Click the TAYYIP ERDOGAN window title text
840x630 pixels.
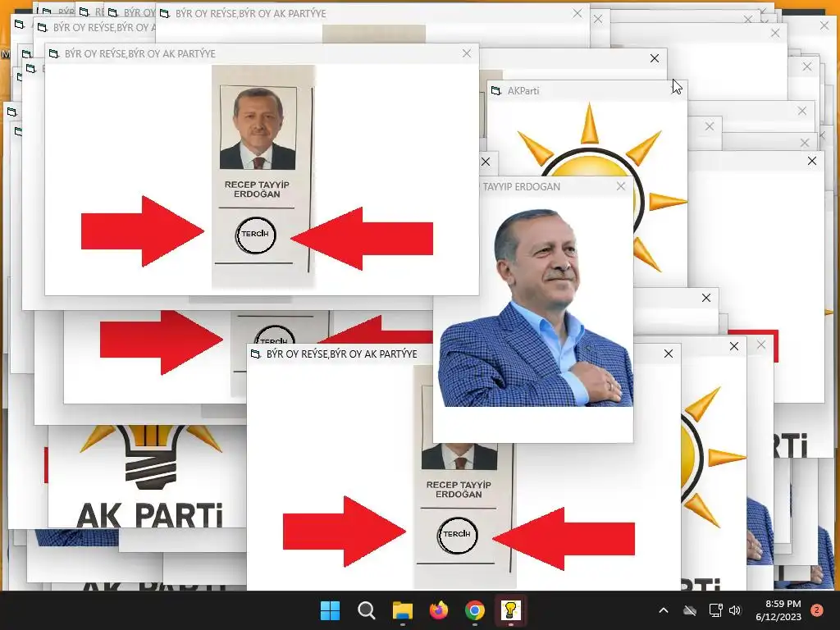coord(521,187)
